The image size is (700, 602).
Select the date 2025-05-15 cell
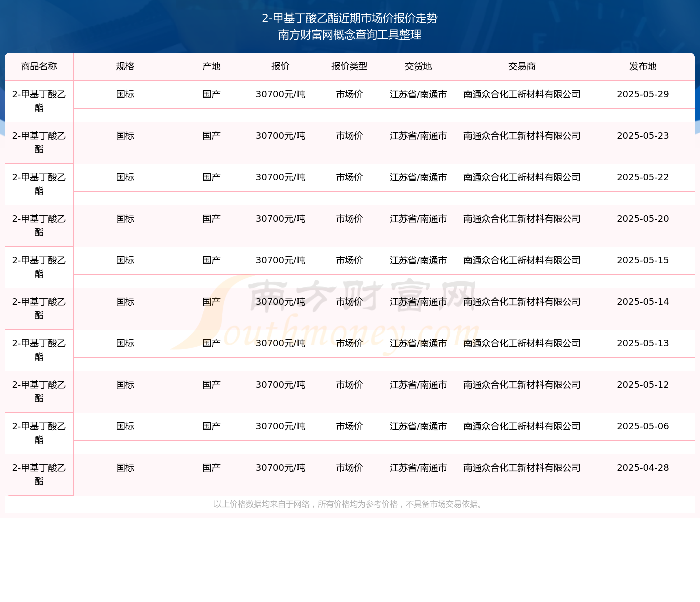pos(643,260)
